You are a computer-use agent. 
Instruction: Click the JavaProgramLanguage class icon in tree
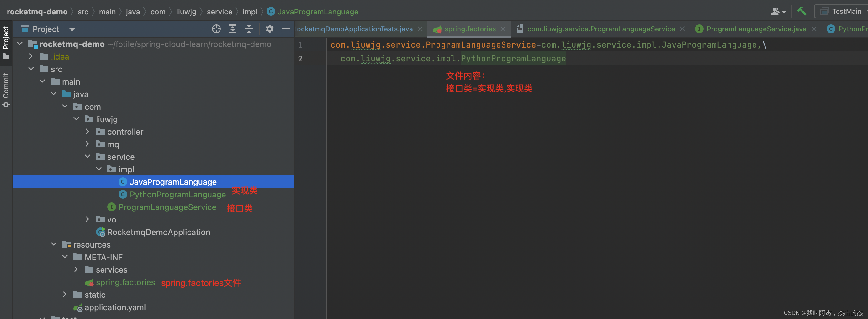[x=123, y=182]
